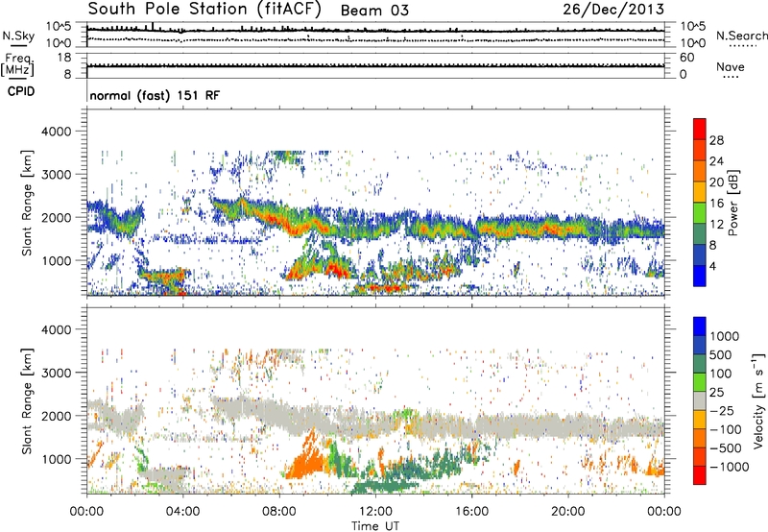Screen dimensions: 768x532
Task: Pick the blue top segment of Velocity colorbar
Action: pos(700,326)
